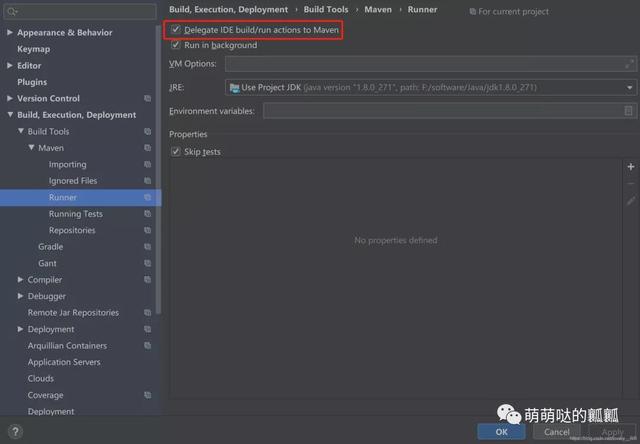Click project-level icon next to Remote Jar Repositories
The width and height of the screenshot is (640, 444).
point(147,313)
